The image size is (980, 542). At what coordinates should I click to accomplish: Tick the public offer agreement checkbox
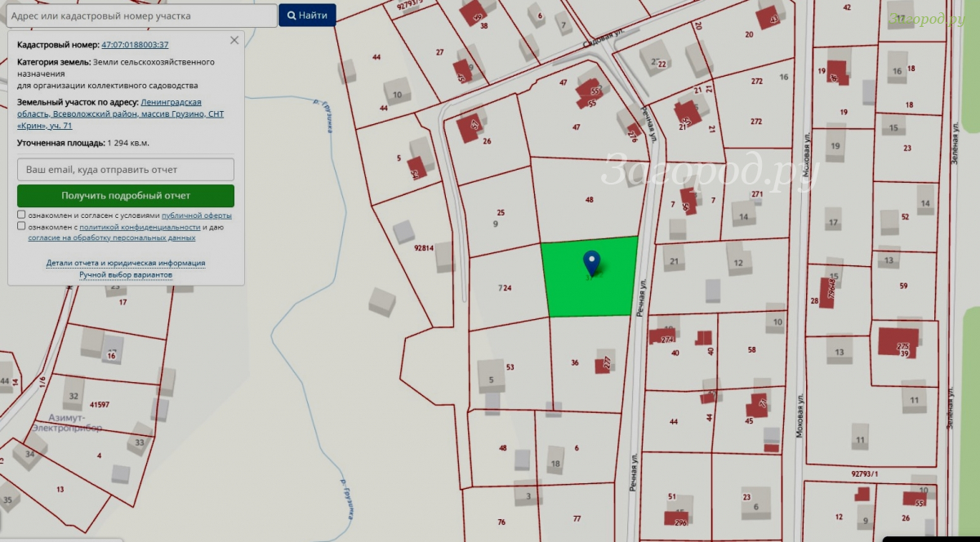pyautogui.click(x=21, y=215)
